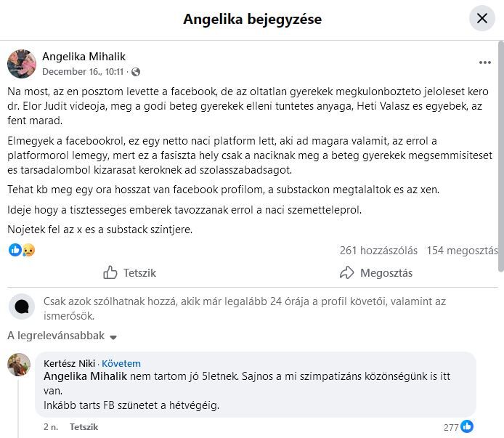The height and width of the screenshot is (438, 504).
Task: Open the three-dots post options menu
Action: click(x=484, y=63)
